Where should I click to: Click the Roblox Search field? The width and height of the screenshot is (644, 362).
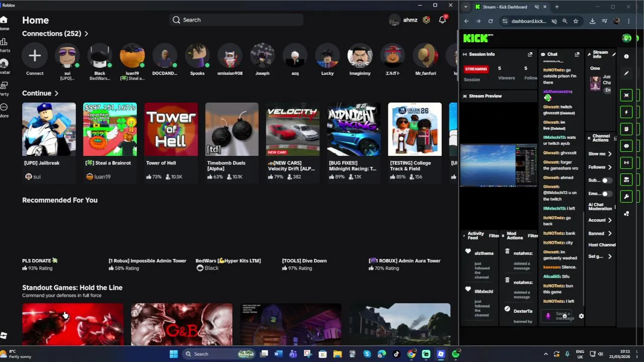pos(236,20)
